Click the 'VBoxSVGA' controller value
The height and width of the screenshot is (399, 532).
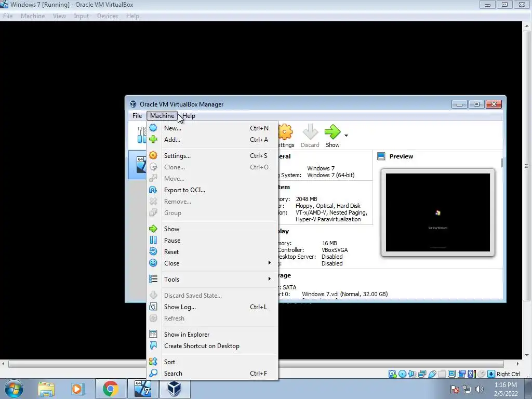335,250
